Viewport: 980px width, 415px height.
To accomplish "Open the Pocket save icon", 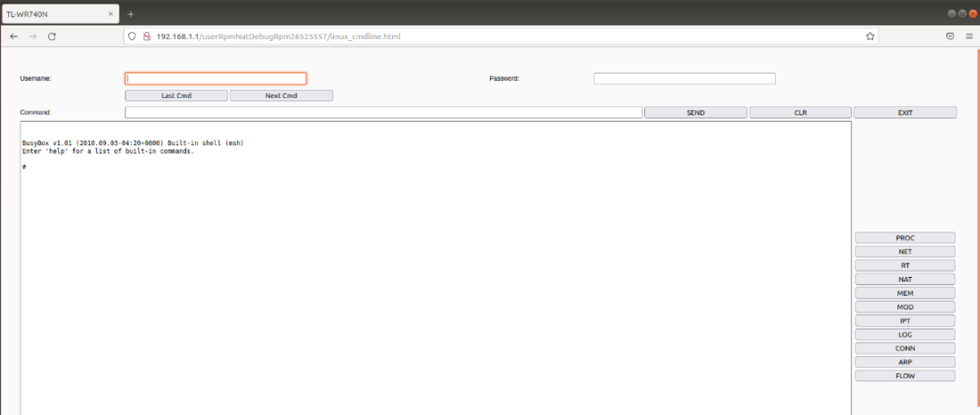I will (x=950, y=36).
